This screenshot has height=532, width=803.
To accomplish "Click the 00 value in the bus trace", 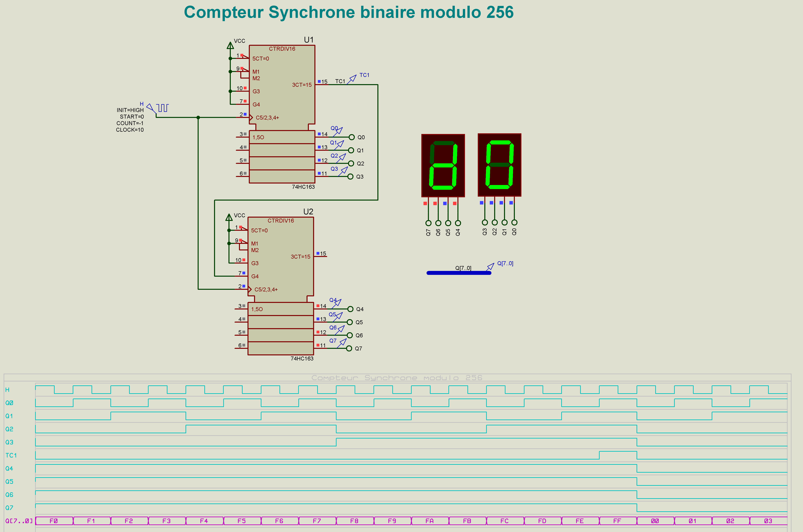I will [x=655, y=521].
